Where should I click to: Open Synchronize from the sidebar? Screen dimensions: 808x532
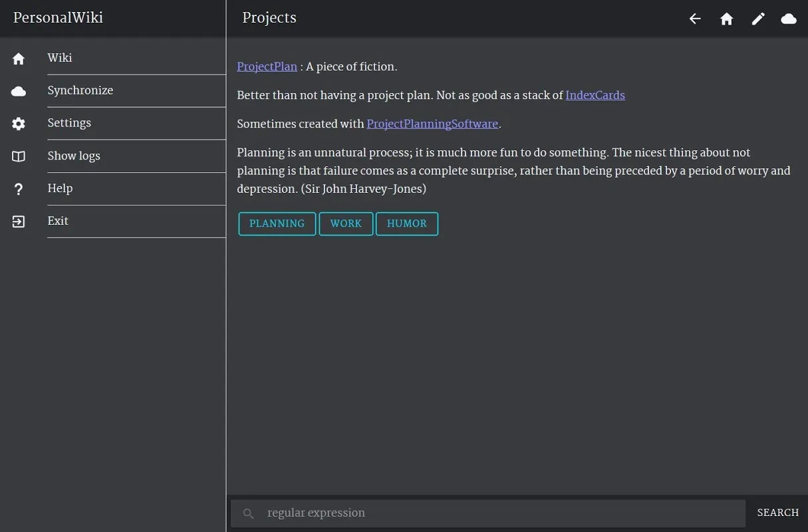[113, 90]
